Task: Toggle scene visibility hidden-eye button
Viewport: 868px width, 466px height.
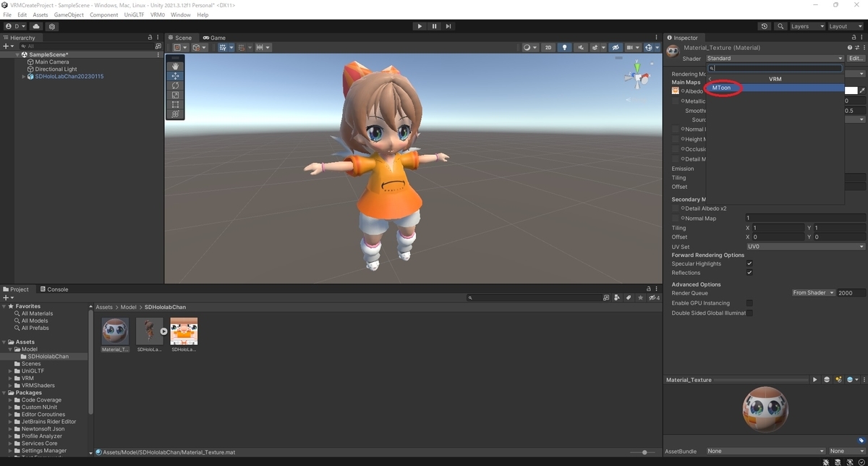Action: [x=616, y=47]
